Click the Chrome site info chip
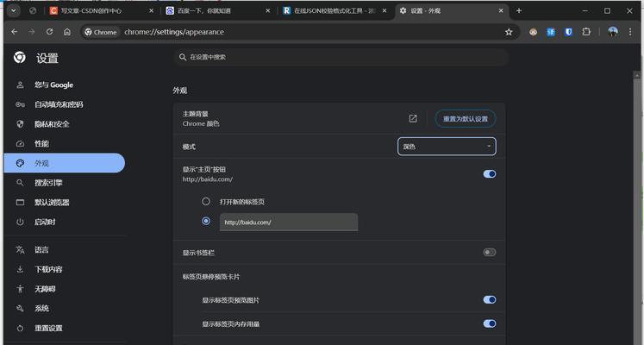Image resolution: width=644 pixels, height=345 pixels. pos(101,32)
